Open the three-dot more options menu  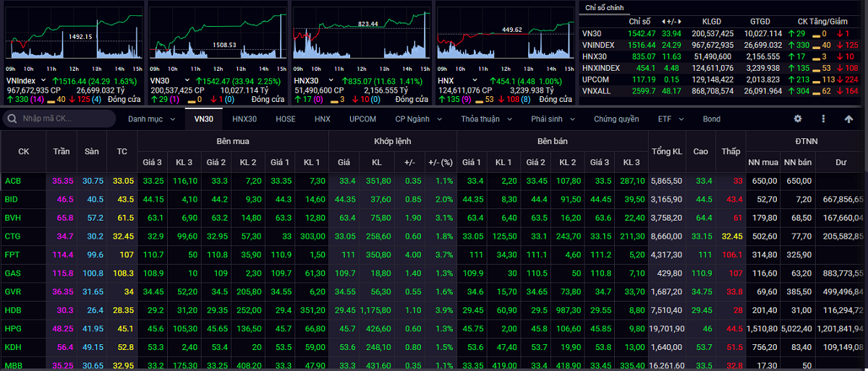pyautogui.click(x=823, y=119)
